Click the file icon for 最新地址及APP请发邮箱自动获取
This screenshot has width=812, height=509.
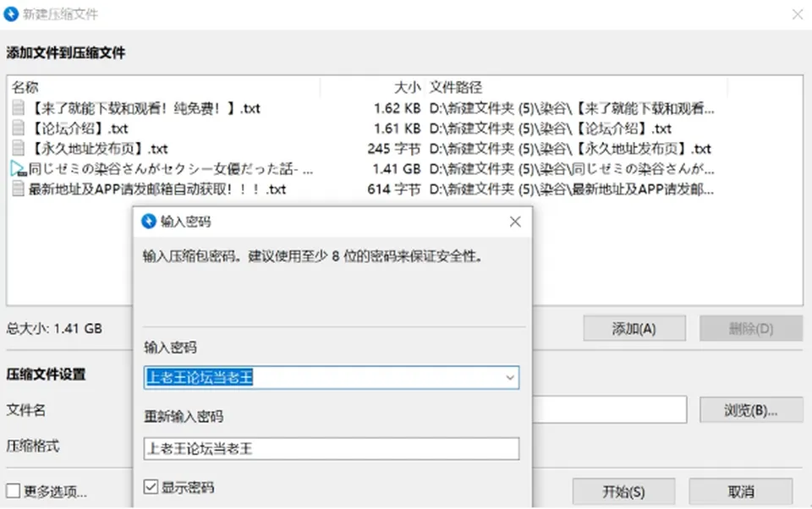(x=18, y=189)
